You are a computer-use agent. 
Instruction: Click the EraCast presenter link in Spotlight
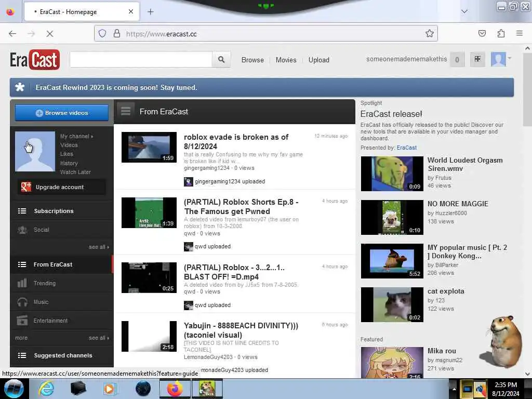tap(406, 148)
